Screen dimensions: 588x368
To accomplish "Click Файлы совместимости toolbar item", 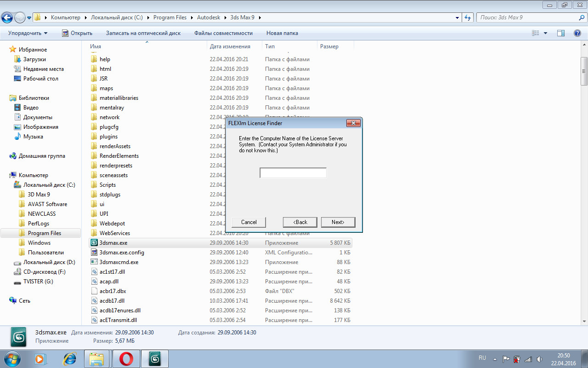I will click(224, 33).
